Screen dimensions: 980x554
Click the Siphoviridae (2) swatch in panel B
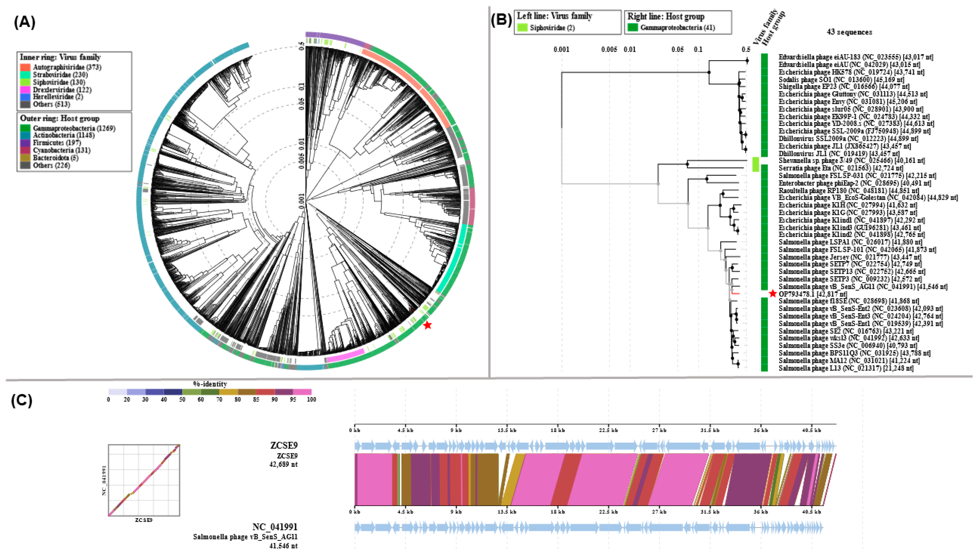pos(522,27)
